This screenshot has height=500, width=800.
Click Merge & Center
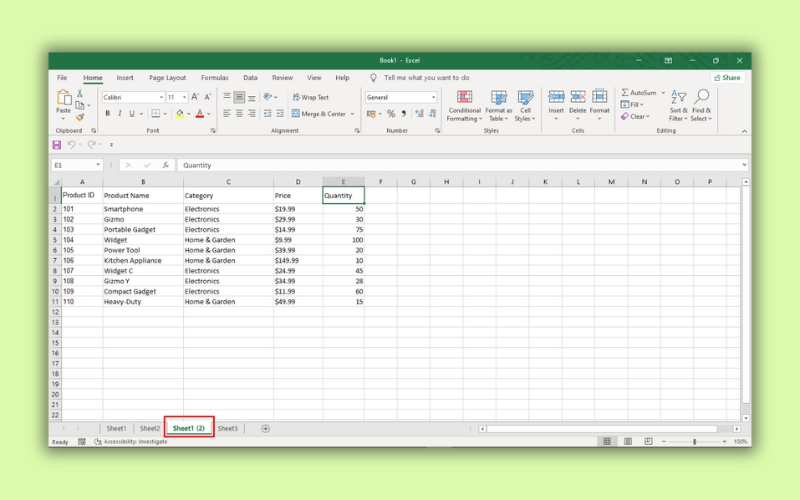[x=319, y=114]
